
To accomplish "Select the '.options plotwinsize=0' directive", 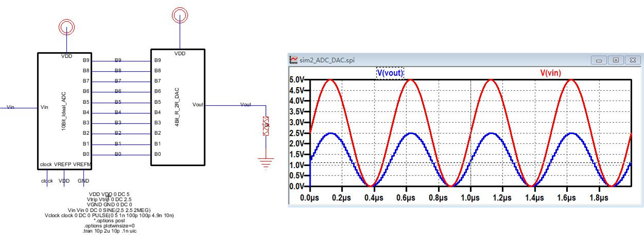I will (x=109, y=226).
